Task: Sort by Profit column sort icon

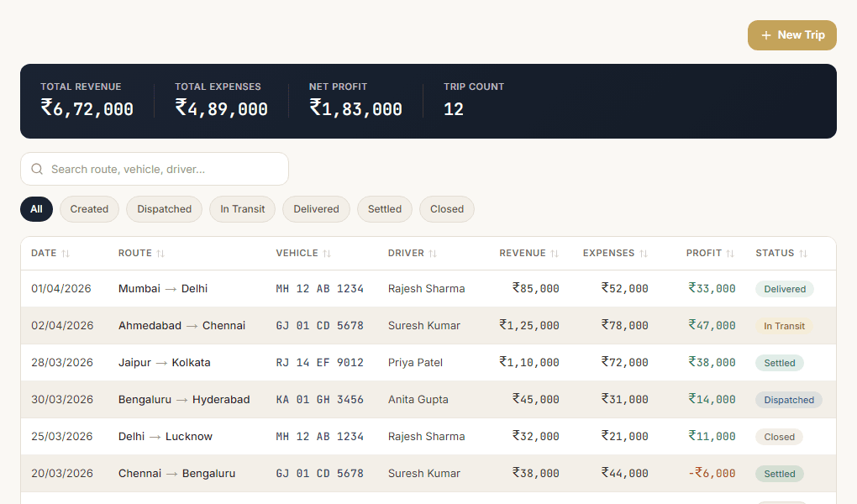Action: pyautogui.click(x=731, y=254)
